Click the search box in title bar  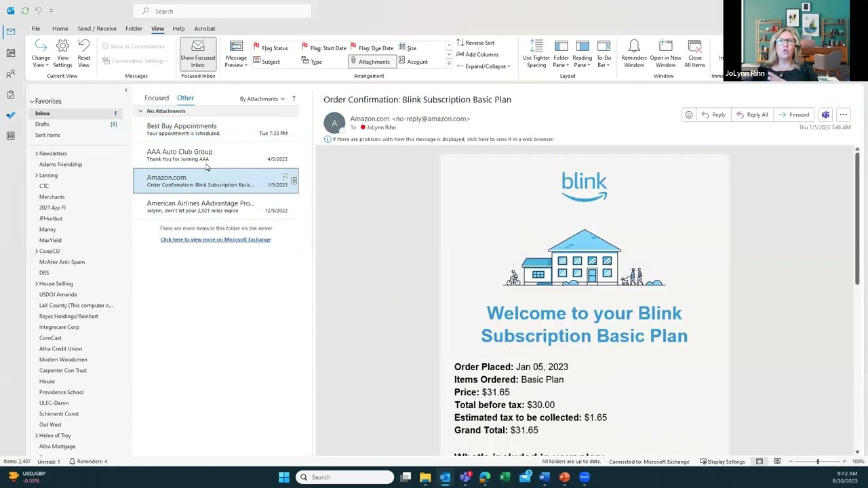click(222, 11)
